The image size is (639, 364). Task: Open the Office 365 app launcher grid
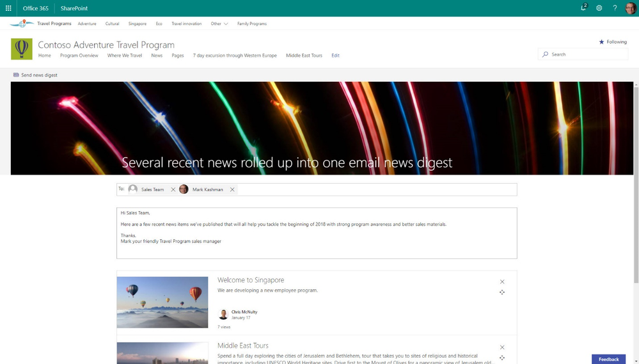[x=8, y=8]
